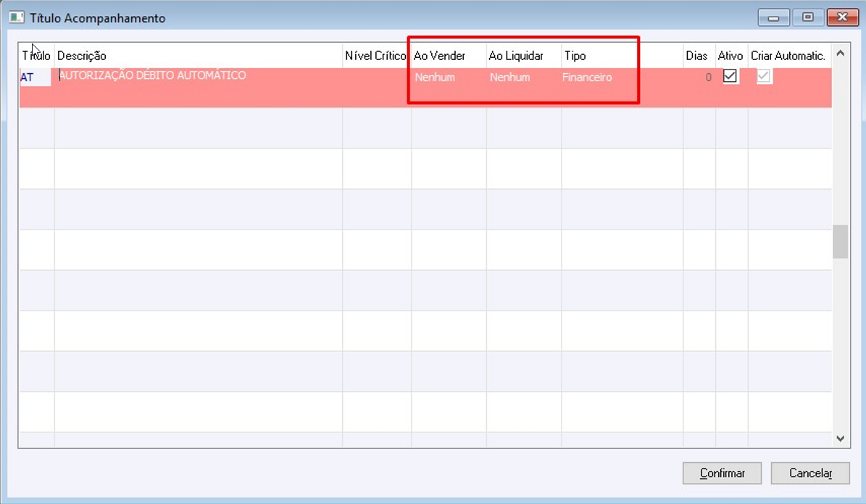Select the Ao Vender column header
Screen dimensions: 866x504
click(x=449, y=56)
